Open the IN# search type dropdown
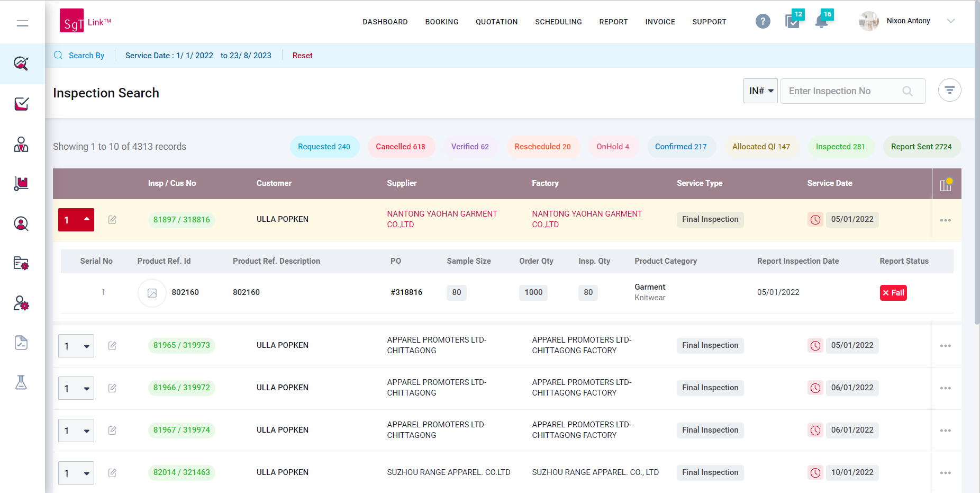The width and height of the screenshot is (980, 493). 760,91
